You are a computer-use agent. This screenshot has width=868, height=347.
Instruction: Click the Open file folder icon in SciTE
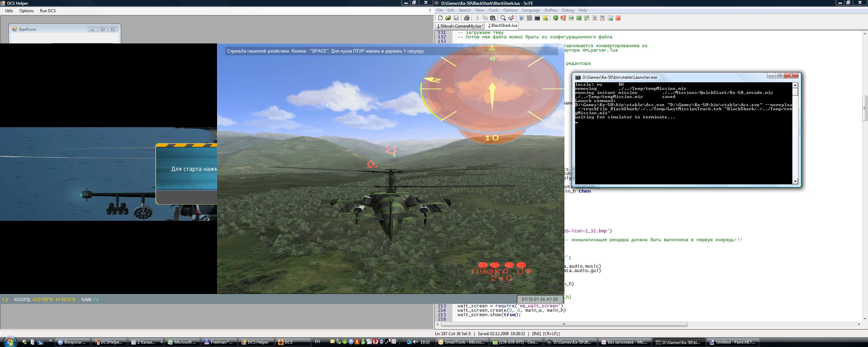click(x=448, y=18)
